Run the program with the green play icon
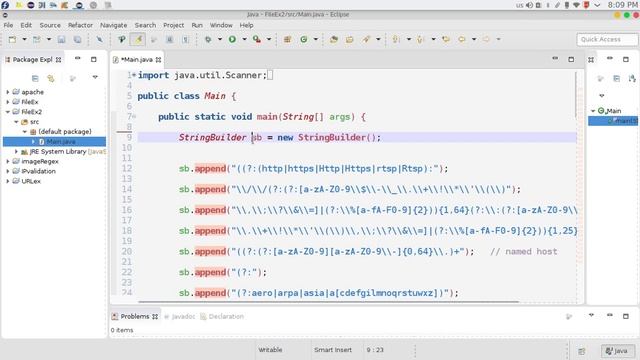Image resolution: width=640 pixels, height=360 pixels. pos(232,39)
